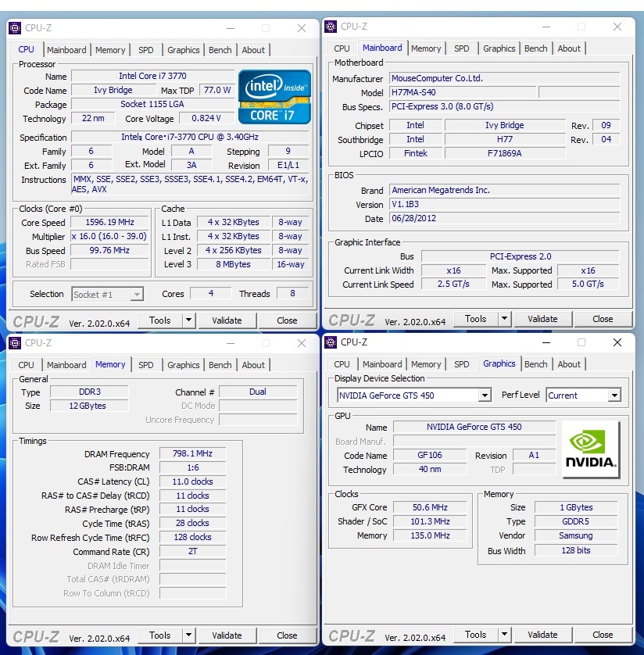
Task: Click Tools button in Graphics window
Action: pos(476,635)
